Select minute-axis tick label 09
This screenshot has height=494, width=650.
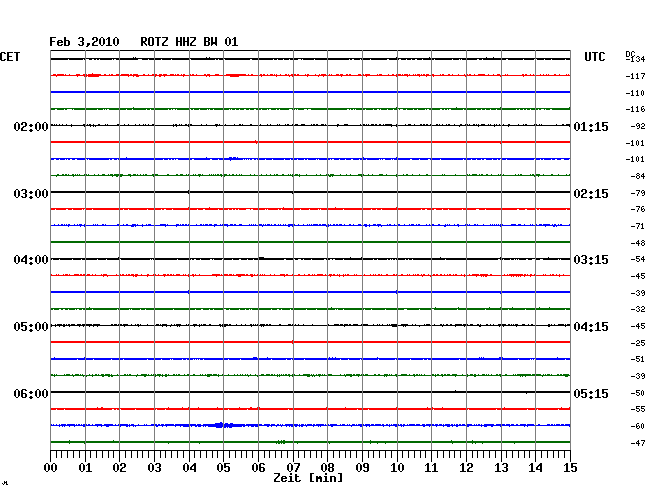[x=362, y=467]
